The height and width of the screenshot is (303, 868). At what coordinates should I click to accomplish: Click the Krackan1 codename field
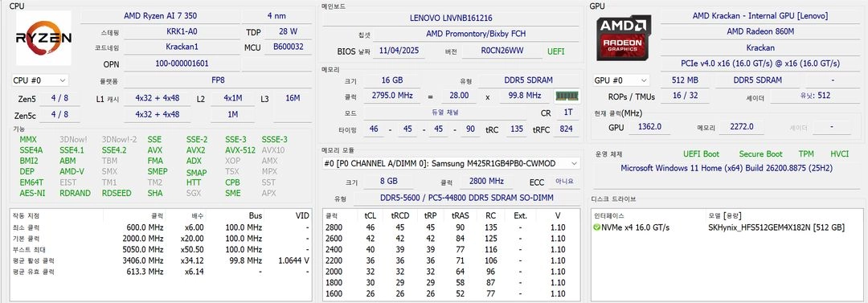pos(182,47)
